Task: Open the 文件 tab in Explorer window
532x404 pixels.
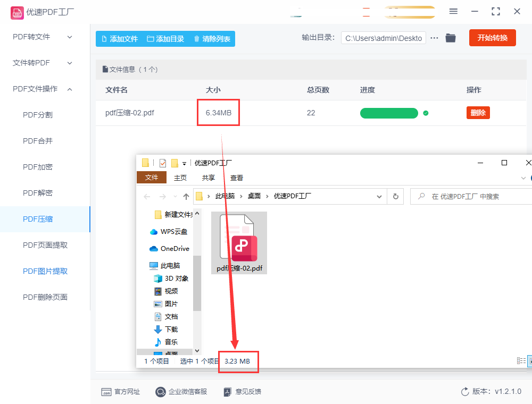Action: 151,178
